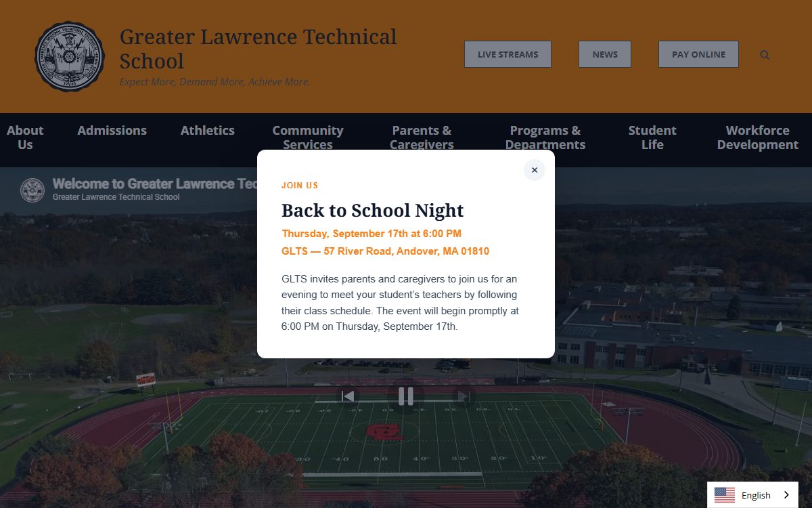Expand the English language selector arrow

786,495
